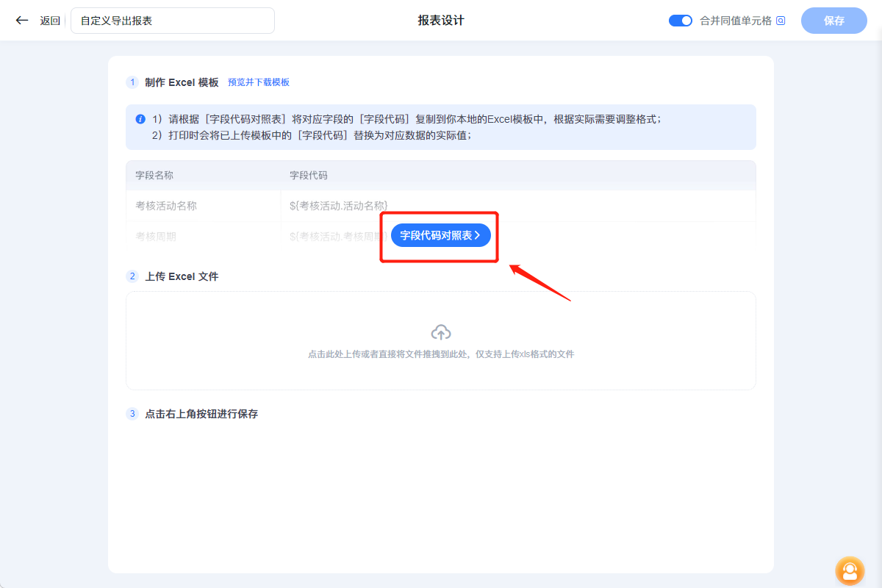This screenshot has height=588, width=882.
Task: Open the customer service icon at bottom right
Action: (x=850, y=571)
